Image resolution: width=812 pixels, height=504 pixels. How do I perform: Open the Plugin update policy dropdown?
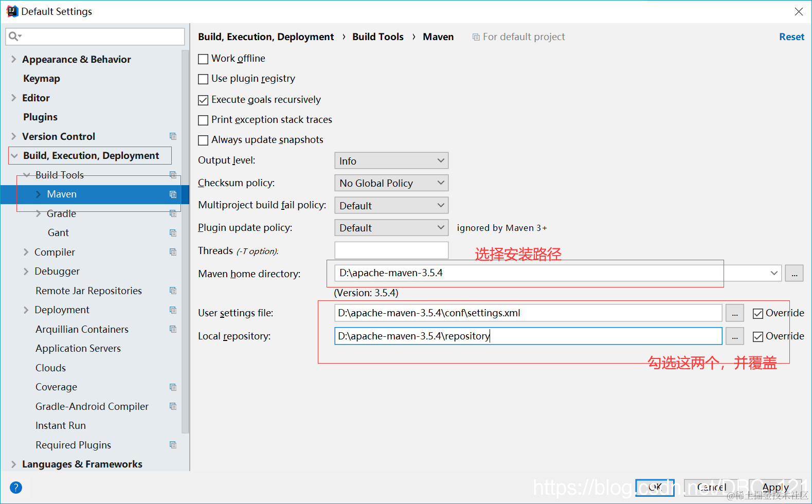(x=391, y=227)
